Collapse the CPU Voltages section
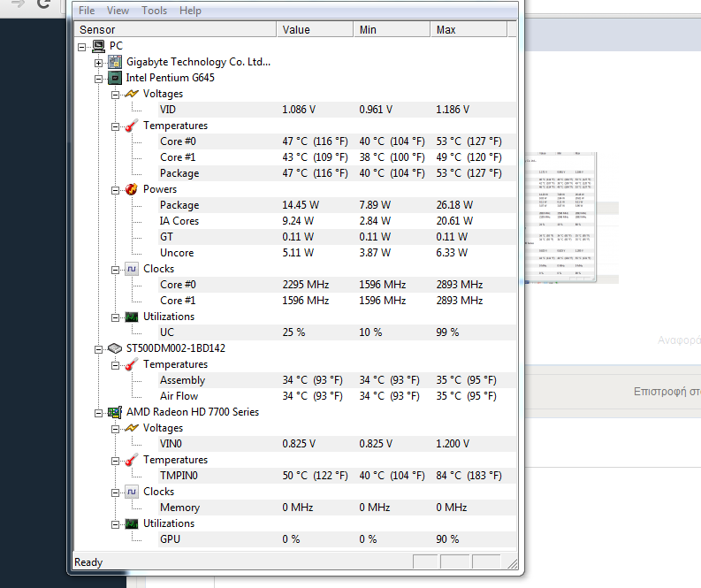The height and width of the screenshot is (588, 701). pos(115,95)
